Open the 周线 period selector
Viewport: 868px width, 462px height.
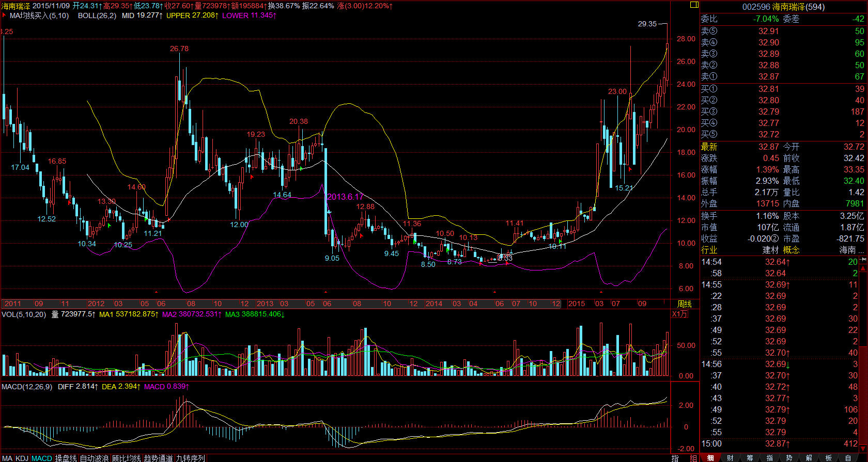click(684, 304)
